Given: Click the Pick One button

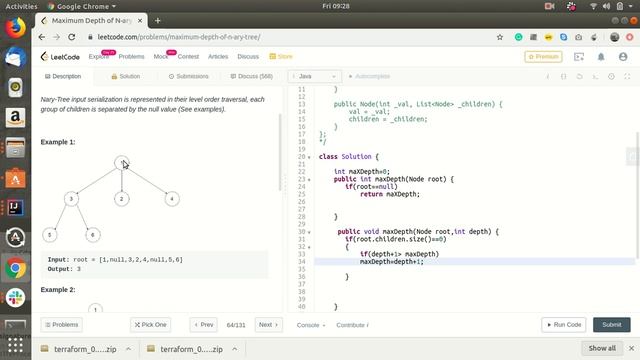Looking at the screenshot, I should (151, 325).
